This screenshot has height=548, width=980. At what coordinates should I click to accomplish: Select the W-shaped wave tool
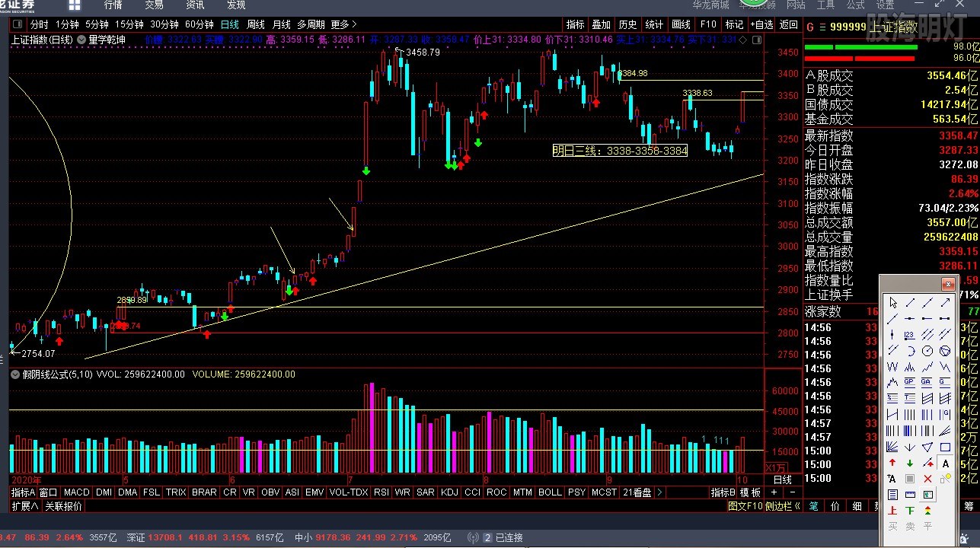[893, 366]
